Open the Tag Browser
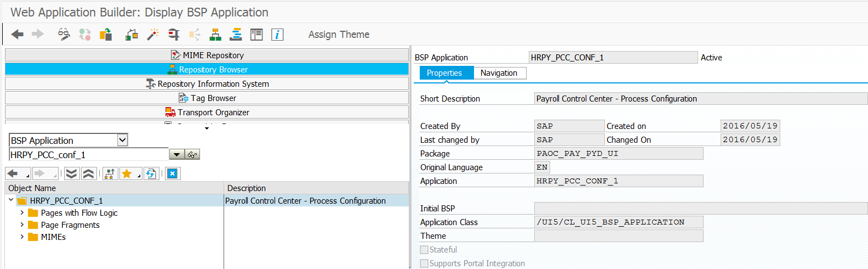The height and width of the screenshot is (269, 868). (207, 98)
